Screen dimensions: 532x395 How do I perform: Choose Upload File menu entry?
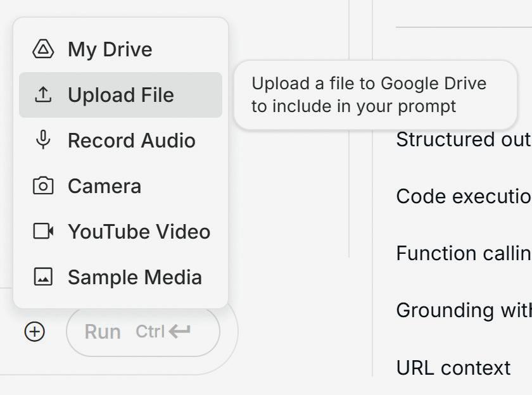pos(120,95)
